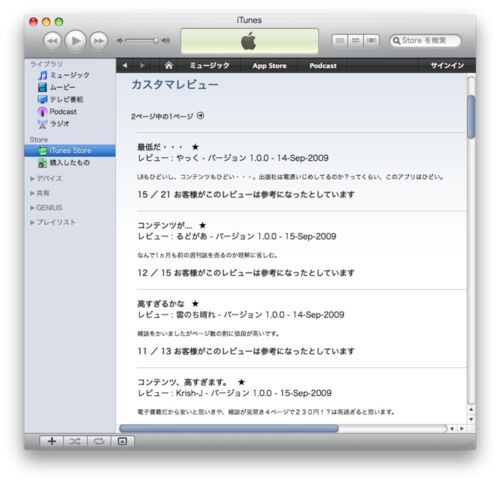Image resolution: width=500 pixels, height=483 pixels.
Task: Mute using the low volume speaker icon
Action: pyautogui.click(x=120, y=41)
